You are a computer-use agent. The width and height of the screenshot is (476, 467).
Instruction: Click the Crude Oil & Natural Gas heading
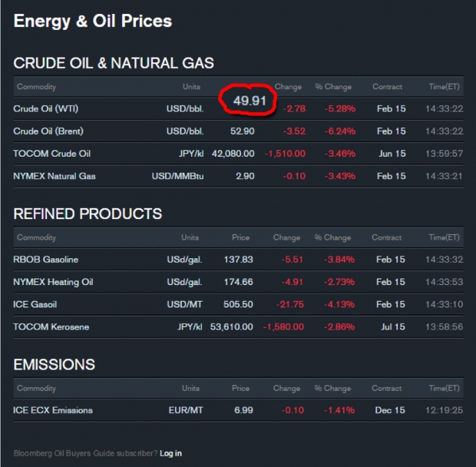pyautogui.click(x=114, y=63)
